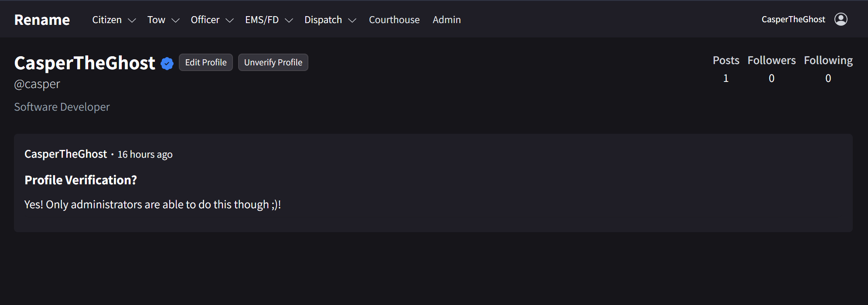Open the Tow dropdown menu
Screen dimensions: 868x305
tap(163, 20)
